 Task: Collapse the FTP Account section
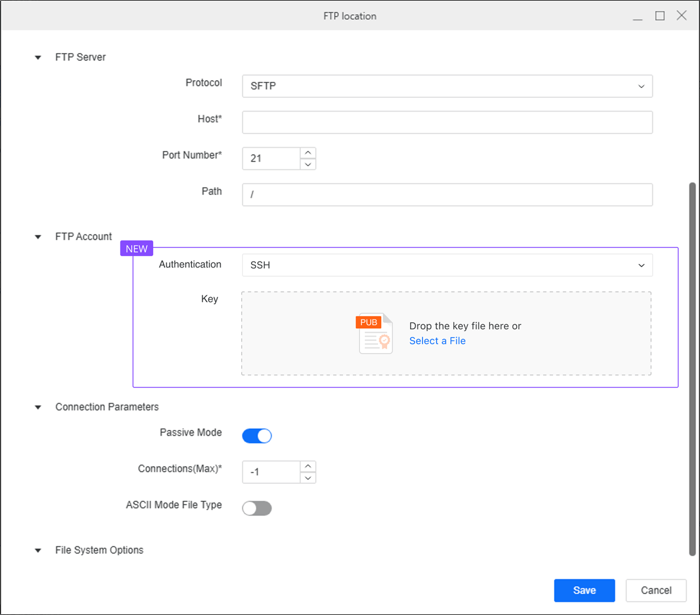tap(38, 237)
